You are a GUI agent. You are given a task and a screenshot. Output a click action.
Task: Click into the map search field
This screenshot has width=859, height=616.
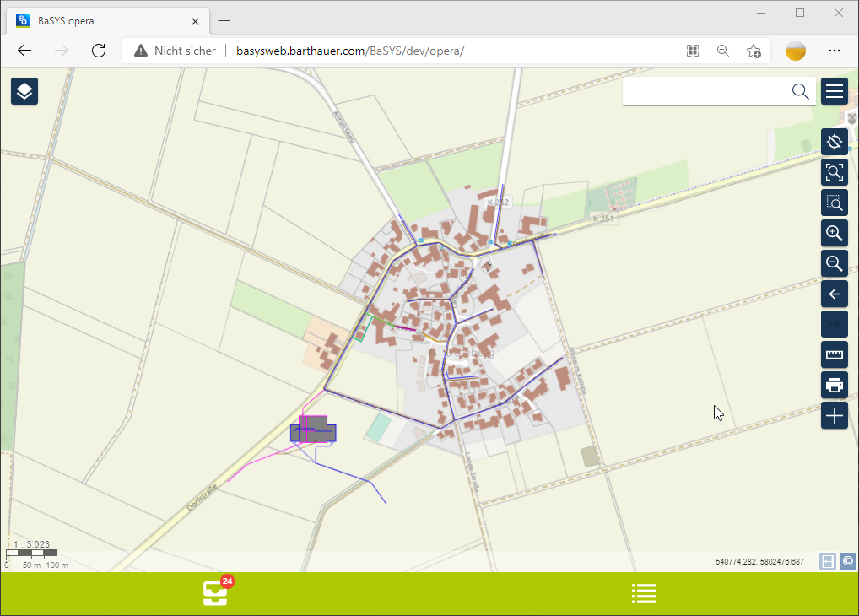pyautogui.click(x=705, y=91)
